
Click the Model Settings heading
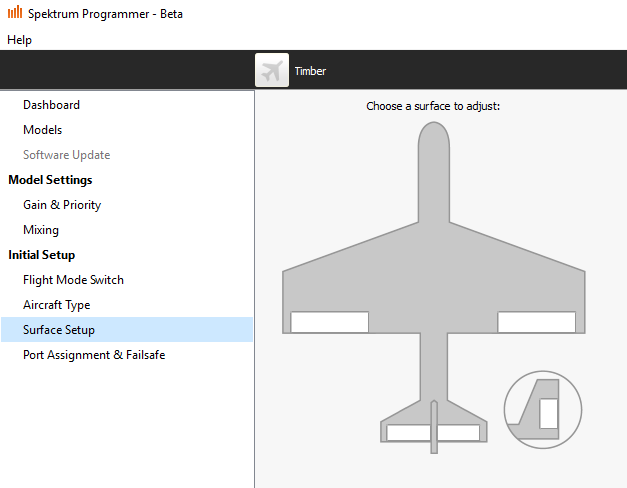click(x=50, y=180)
